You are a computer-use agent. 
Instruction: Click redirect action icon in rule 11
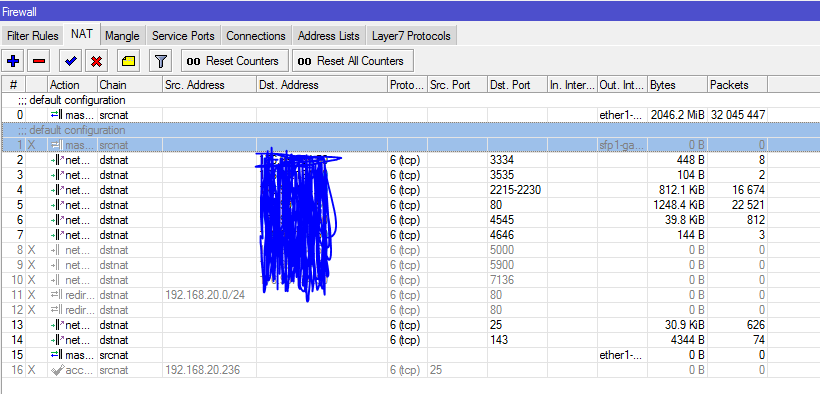pyautogui.click(x=56, y=295)
